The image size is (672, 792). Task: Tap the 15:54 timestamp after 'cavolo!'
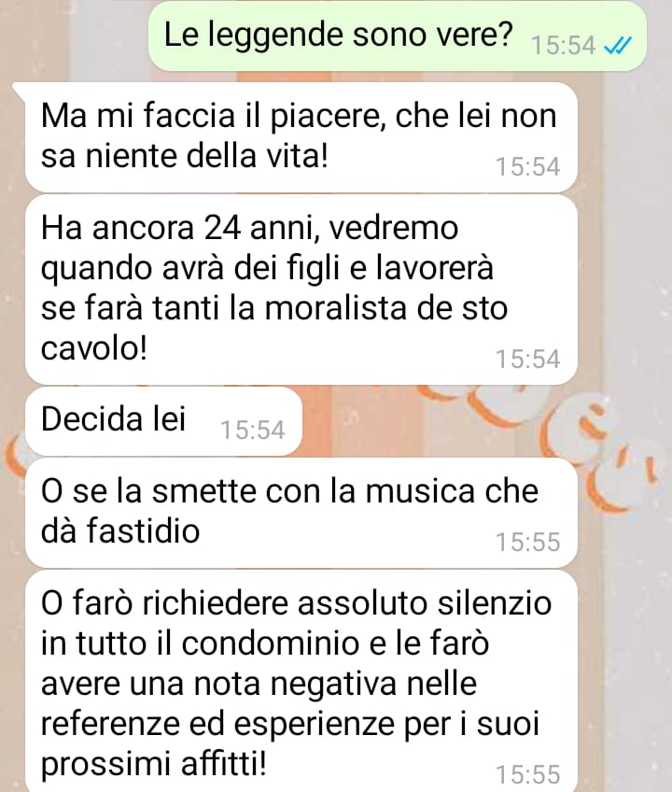pyautogui.click(x=527, y=360)
